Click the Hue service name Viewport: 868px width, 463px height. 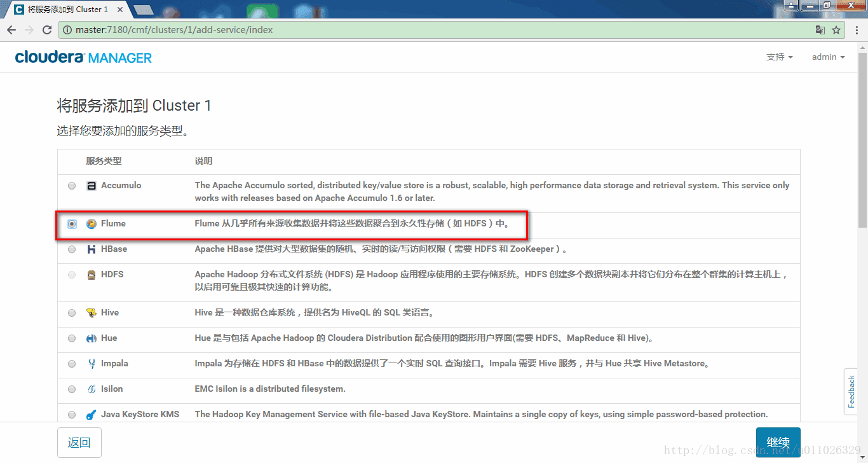(109, 338)
